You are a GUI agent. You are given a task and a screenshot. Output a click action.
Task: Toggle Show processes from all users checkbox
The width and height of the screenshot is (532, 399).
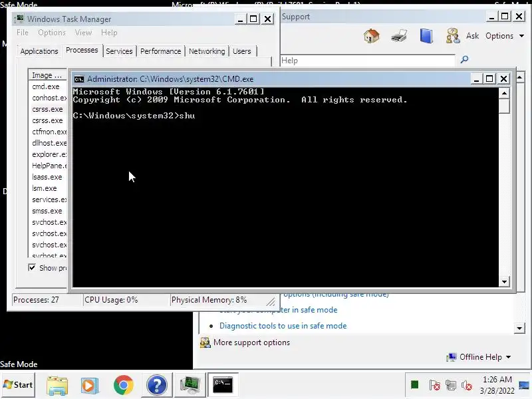pyautogui.click(x=32, y=268)
